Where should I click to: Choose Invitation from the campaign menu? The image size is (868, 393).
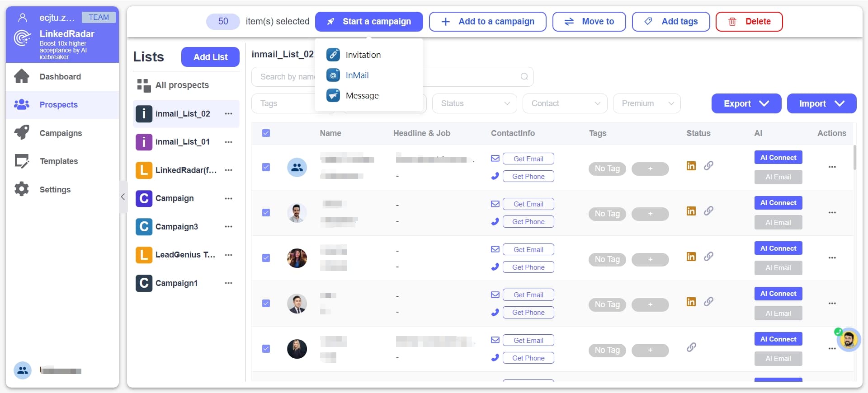(369, 55)
